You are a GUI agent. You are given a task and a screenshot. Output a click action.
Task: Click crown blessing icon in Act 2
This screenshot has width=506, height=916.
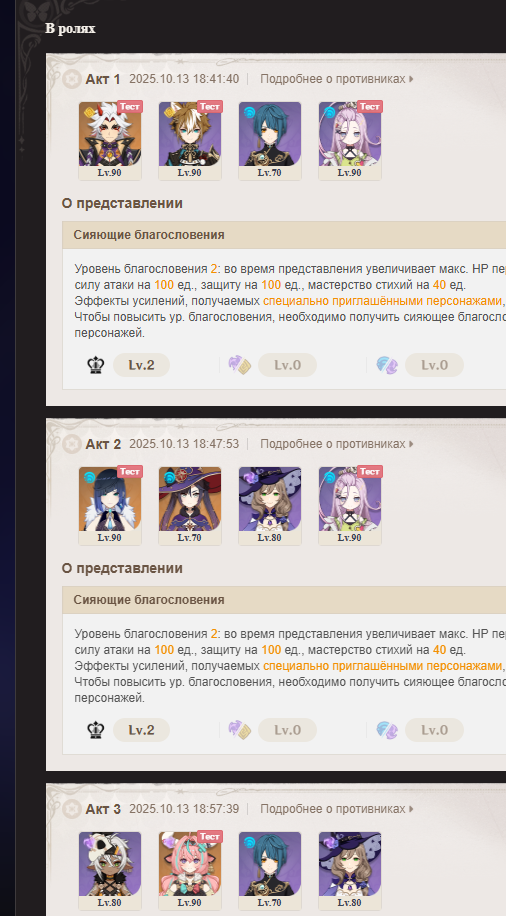pos(95,730)
